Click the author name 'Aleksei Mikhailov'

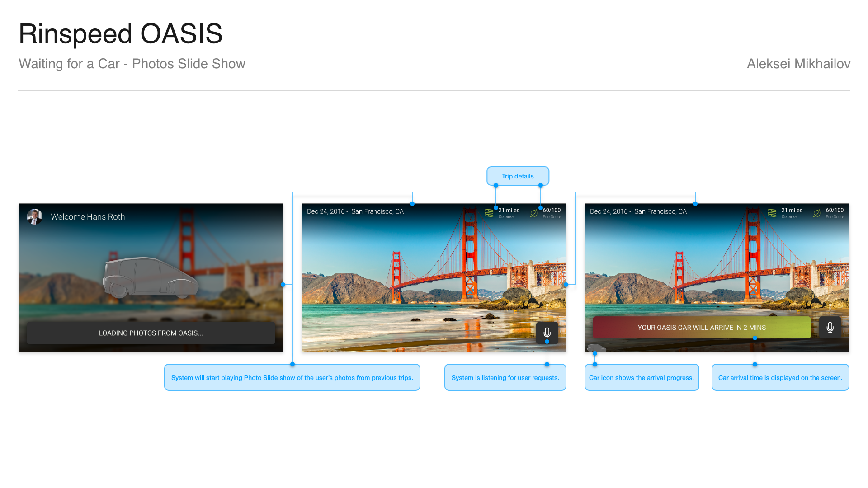[x=799, y=64]
